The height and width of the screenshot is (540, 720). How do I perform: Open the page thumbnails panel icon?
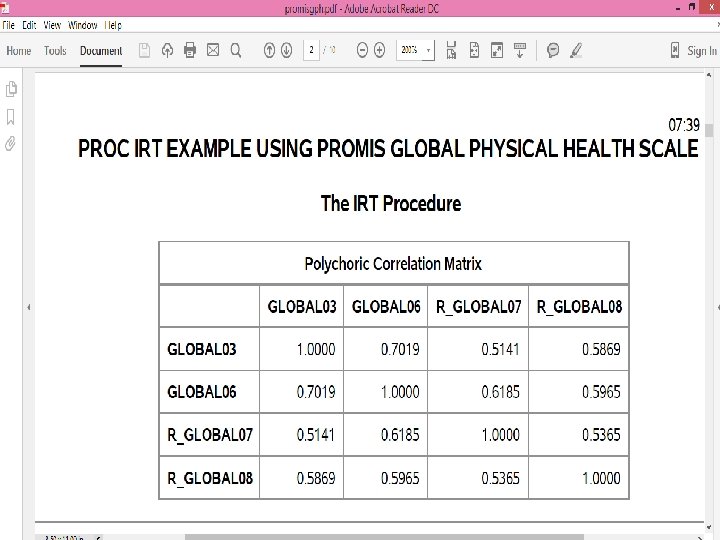11,89
